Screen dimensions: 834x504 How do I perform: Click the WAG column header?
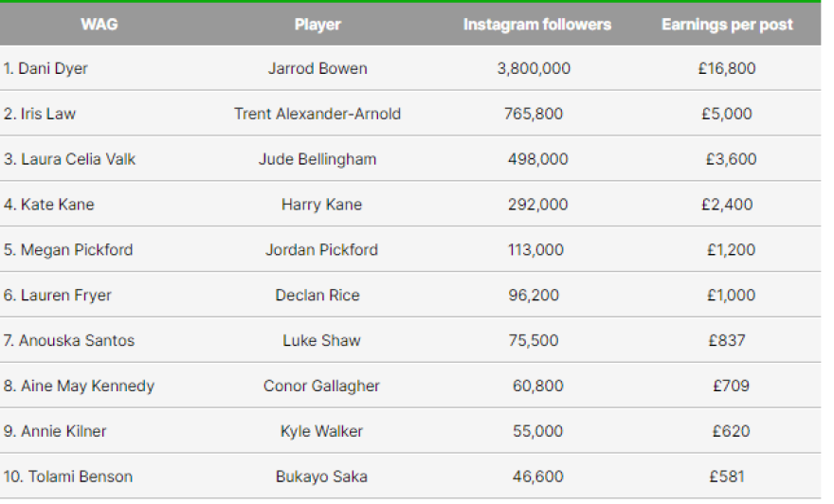click(100, 25)
